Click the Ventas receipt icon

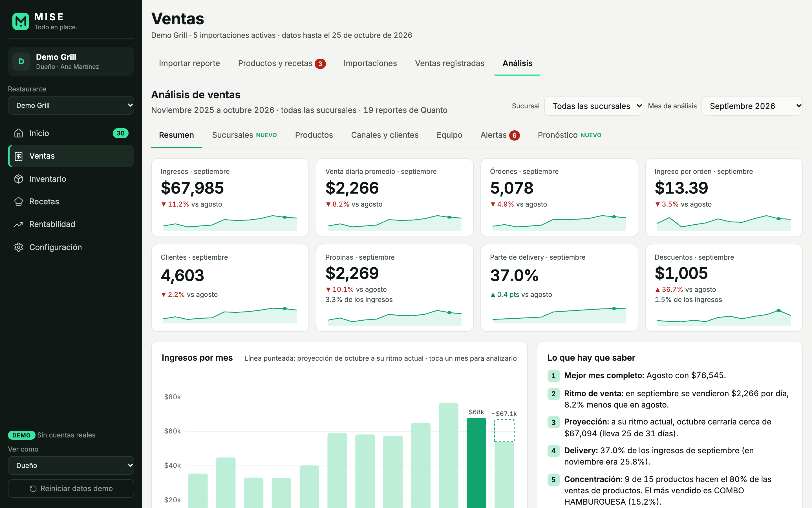click(x=19, y=156)
